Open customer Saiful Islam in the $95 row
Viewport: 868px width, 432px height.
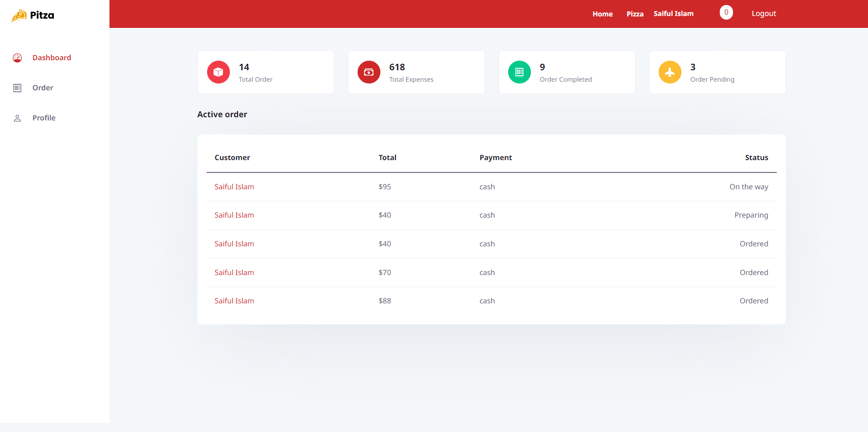click(234, 187)
